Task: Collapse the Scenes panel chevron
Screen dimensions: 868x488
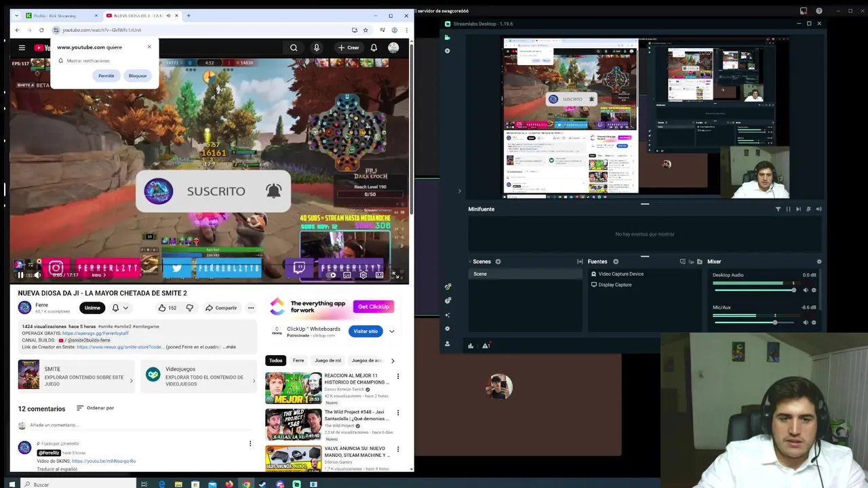Action: pos(469,262)
